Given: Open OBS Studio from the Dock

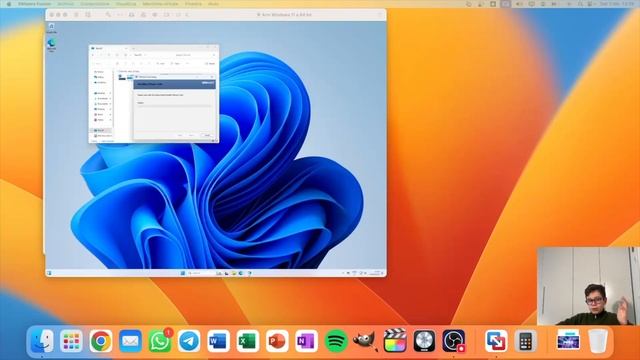Looking at the screenshot, I should point(453,341).
